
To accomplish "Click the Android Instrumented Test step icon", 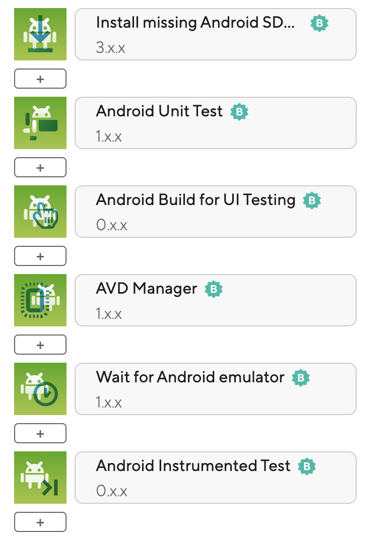I will [40, 478].
